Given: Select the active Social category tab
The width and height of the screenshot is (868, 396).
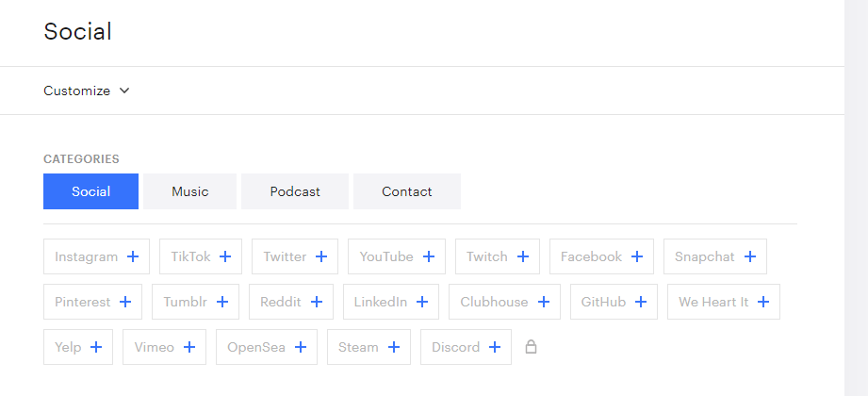Looking at the screenshot, I should tap(90, 191).
